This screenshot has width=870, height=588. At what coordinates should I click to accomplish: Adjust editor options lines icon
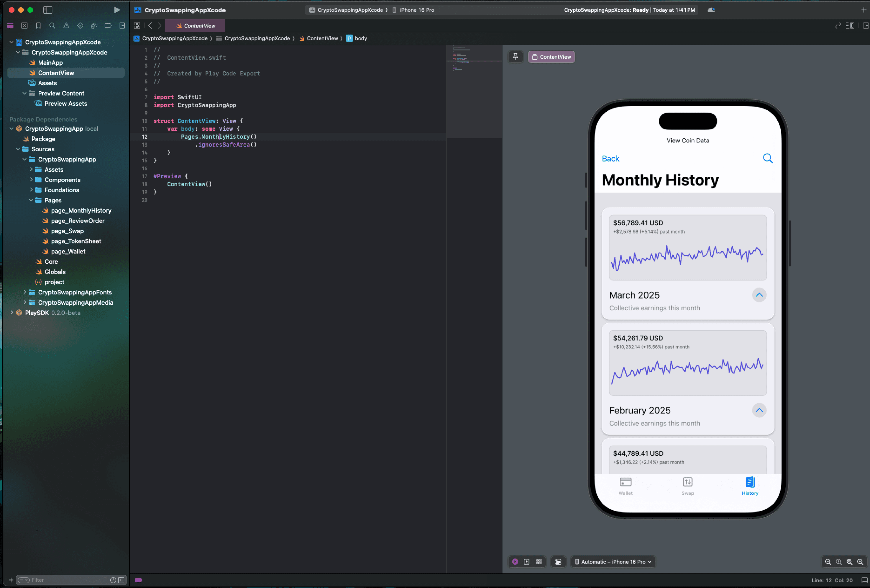point(850,25)
